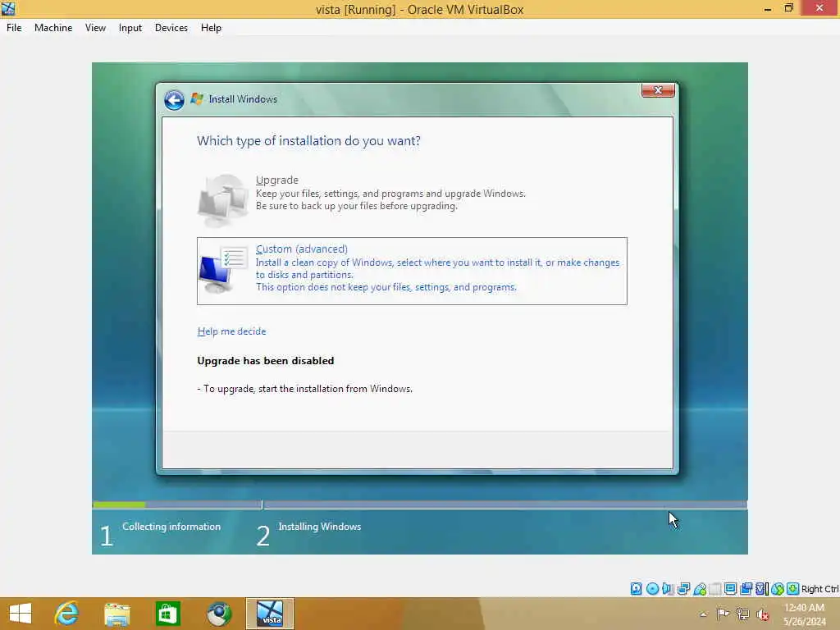The image size is (840, 630).
Task: Open the Help me decide link
Action: 231,331
